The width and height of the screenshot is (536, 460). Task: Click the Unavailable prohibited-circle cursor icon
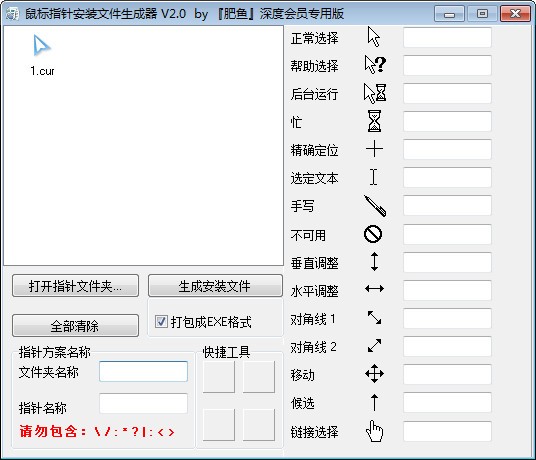click(x=373, y=234)
